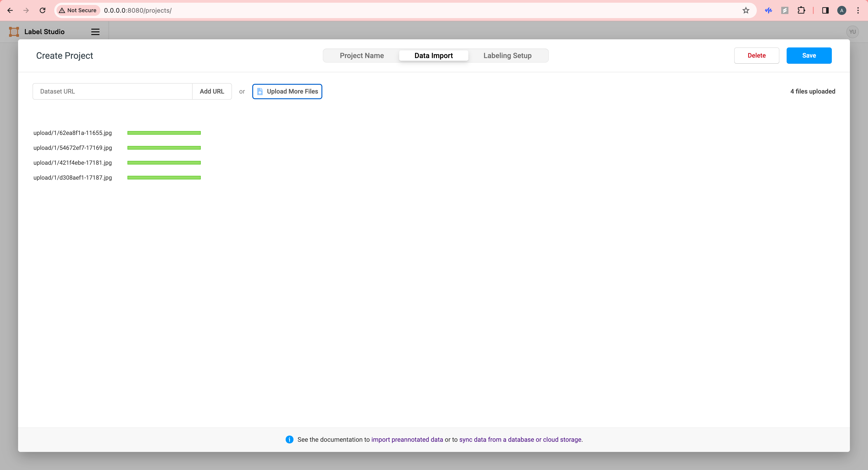Switch to the Project Name tab
The height and width of the screenshot is (470, 868).
[362, 56]
